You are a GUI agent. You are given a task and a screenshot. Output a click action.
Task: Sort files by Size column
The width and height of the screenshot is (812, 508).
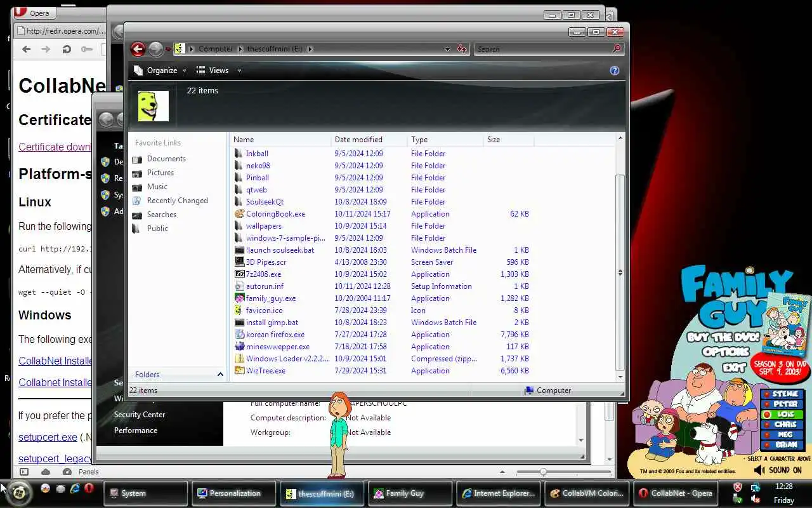(x=509, y=140)
